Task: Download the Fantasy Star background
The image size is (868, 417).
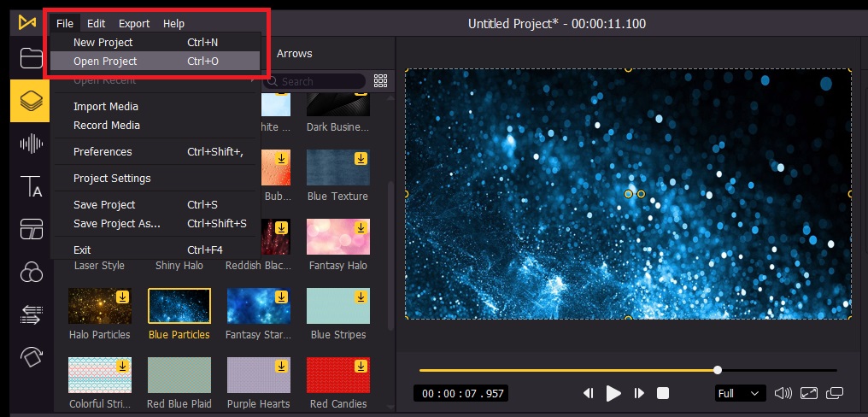Action: tap(281, 297)
